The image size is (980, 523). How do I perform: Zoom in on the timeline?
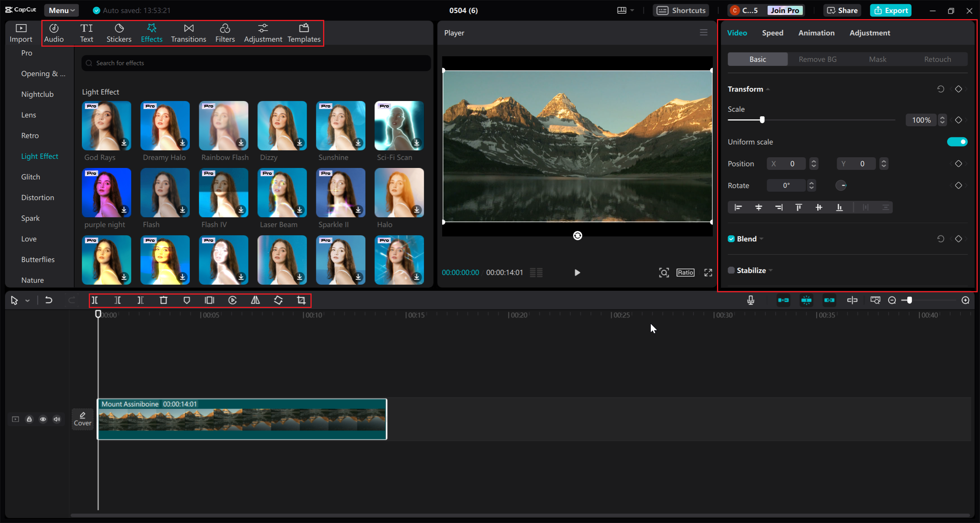(965, 300)
